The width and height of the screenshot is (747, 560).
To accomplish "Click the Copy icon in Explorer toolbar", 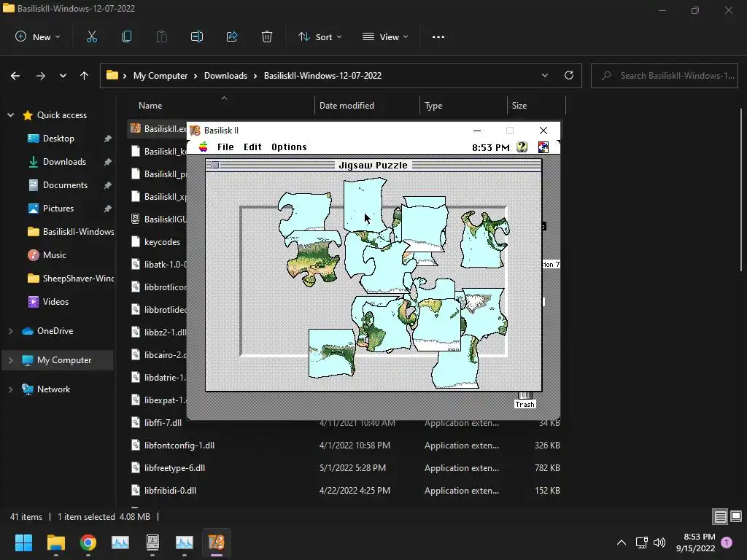I will coord(127,36).
